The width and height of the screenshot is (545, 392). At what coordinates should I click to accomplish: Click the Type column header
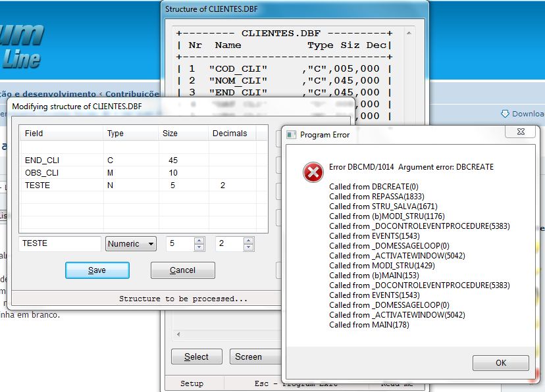(115, 134)
